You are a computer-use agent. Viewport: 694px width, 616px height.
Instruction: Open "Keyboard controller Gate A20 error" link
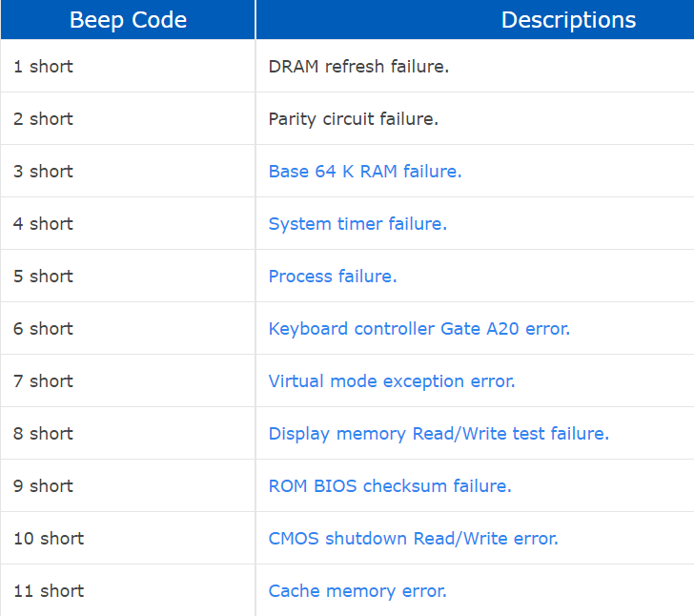(418, 329)
